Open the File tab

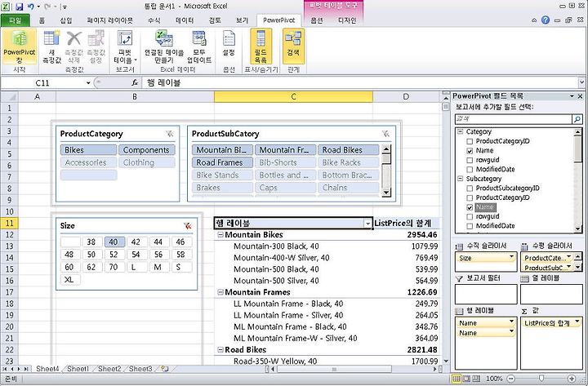tap(16, 20)
